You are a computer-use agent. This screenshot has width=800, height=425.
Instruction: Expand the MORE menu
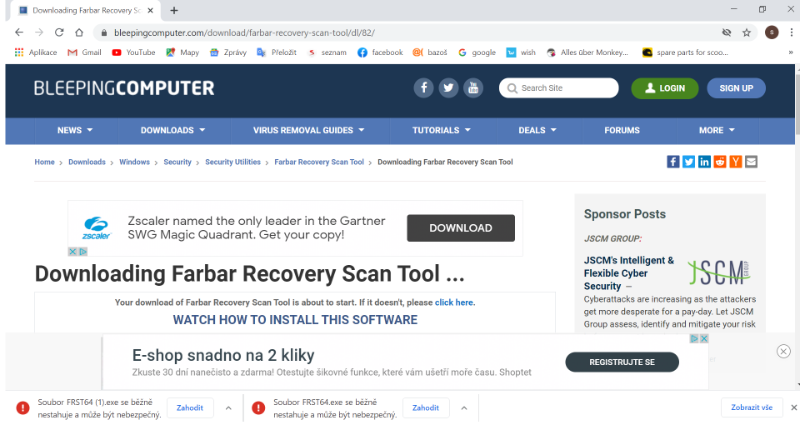coord(717,130)
